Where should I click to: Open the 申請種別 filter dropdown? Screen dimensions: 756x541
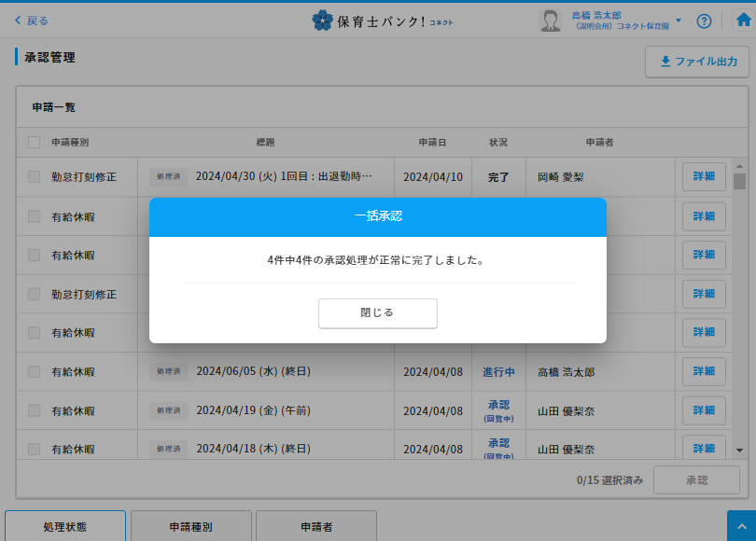coord(192,526)
